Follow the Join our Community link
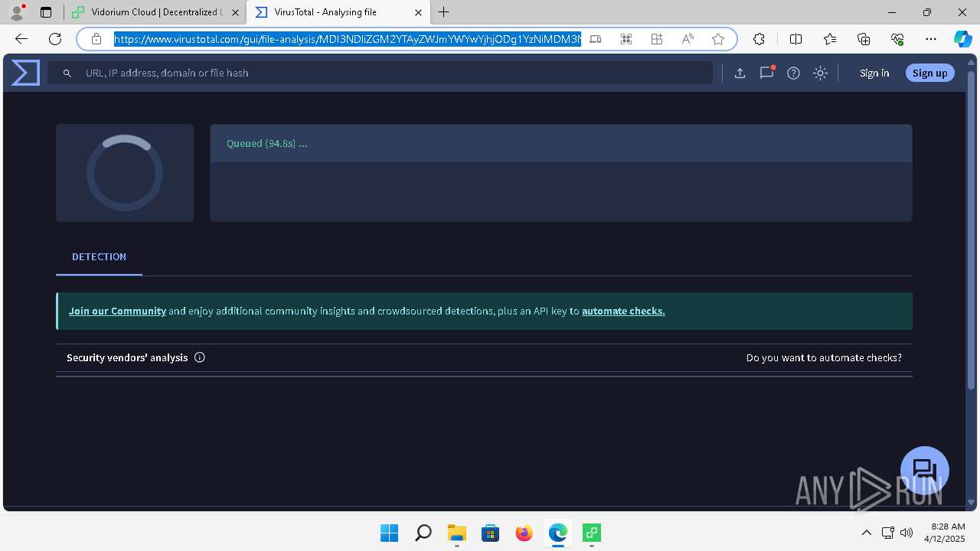Screen dimensions: 980x551 point(117,311)
